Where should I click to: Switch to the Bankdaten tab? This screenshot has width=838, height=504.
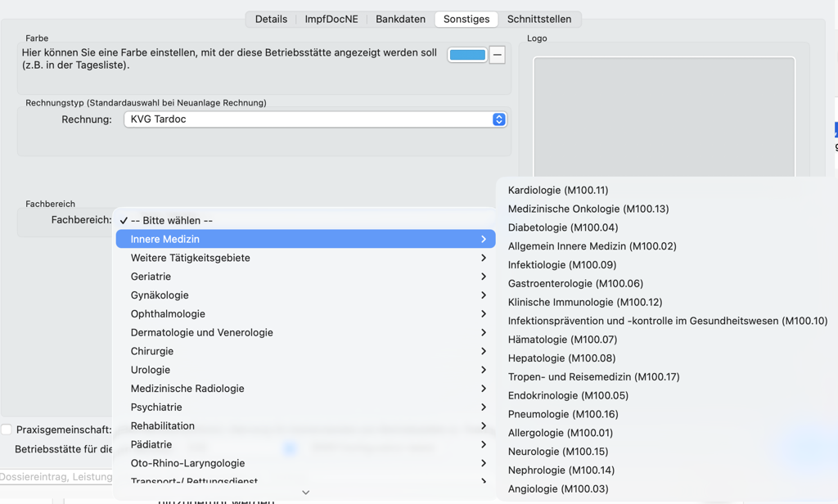[x=400, y=19]
